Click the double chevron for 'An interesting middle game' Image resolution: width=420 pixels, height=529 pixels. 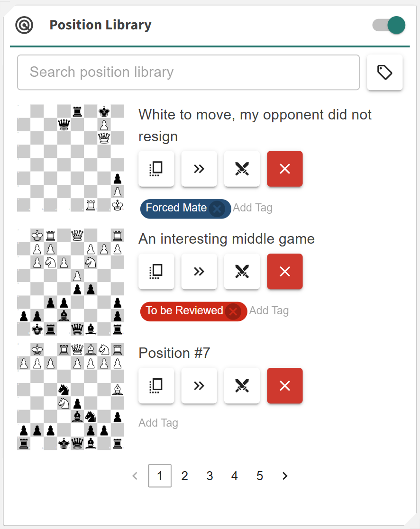199,271
